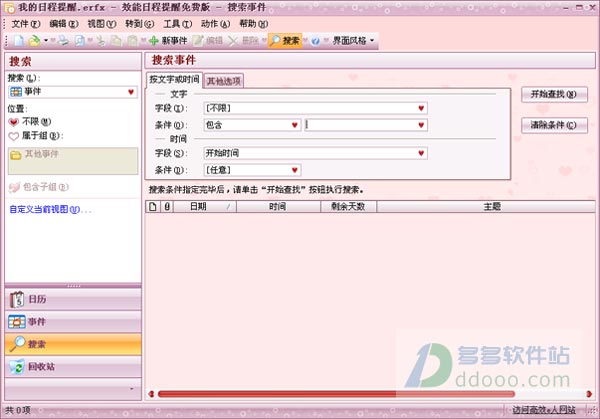The image size is (600, 419).
Task: Sort by the 时间 column header
Action: [278, 207]
